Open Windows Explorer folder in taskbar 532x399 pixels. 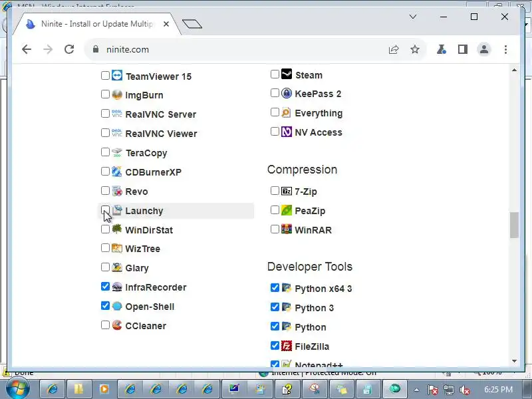coord(78,389)
